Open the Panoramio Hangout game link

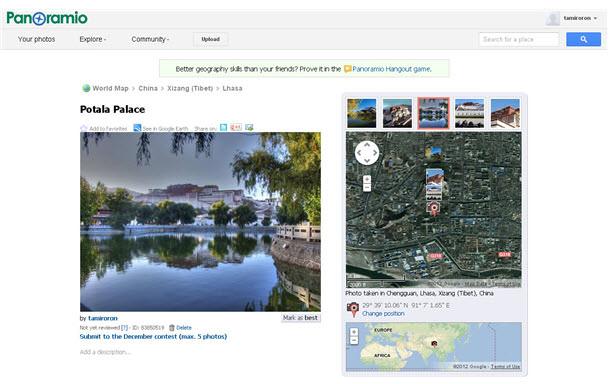coord(392,69)
